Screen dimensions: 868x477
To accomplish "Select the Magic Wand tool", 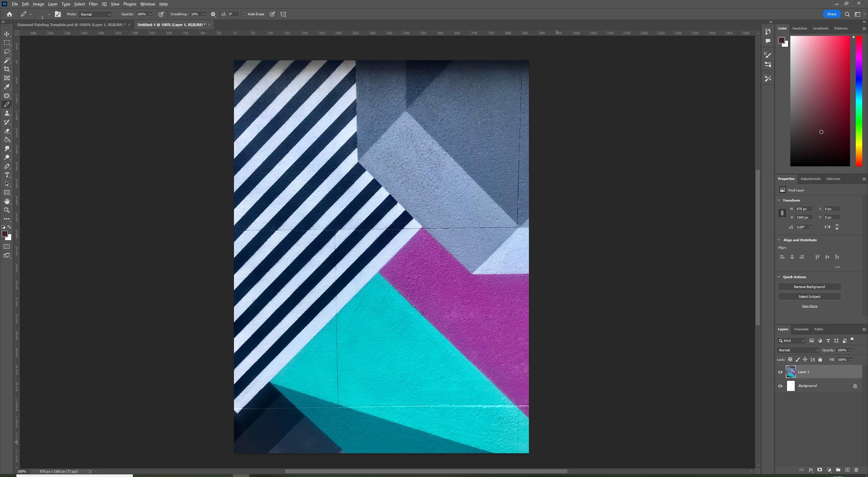I will [7, 61].
